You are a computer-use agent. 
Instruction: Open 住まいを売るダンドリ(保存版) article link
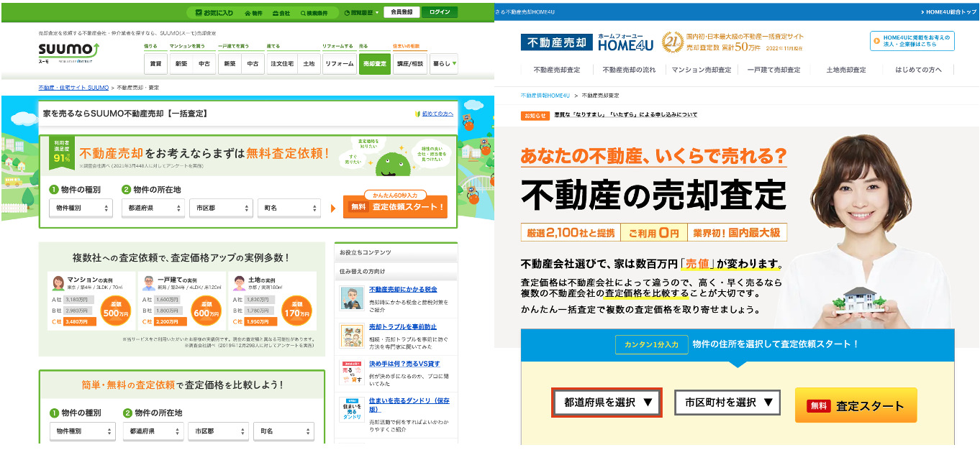click(409, 405)
